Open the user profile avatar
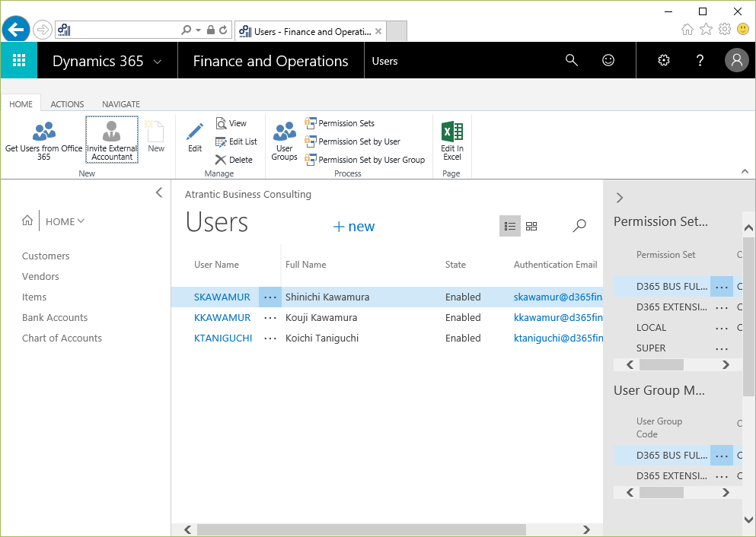The height and width of the screenshot is (537, 756). click(737, 60)
